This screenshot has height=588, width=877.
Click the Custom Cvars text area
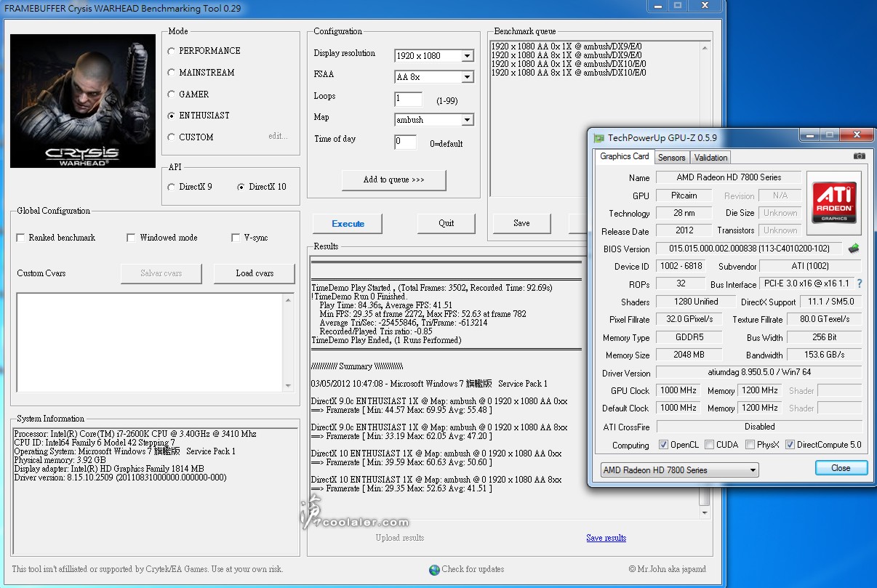click(x=149, y=342)
